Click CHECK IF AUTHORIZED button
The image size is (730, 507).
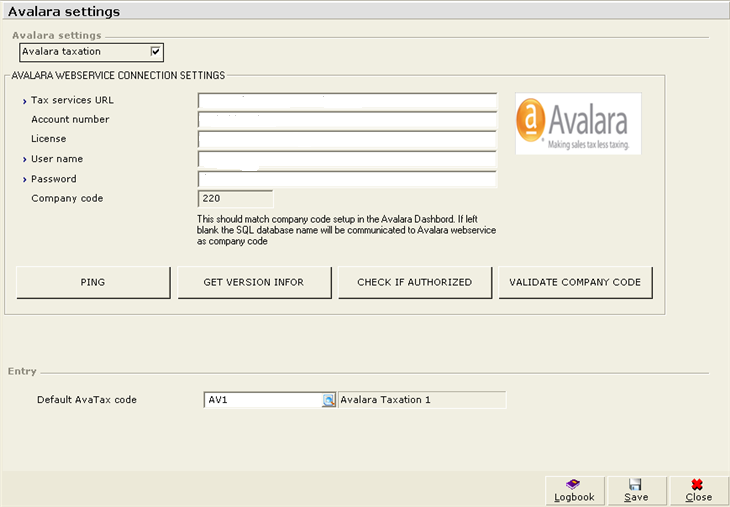pos(414,282)
